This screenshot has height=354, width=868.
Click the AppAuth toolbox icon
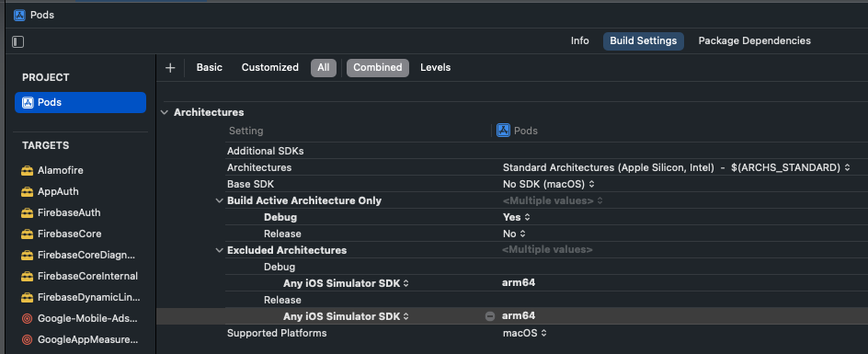(28, 191)
